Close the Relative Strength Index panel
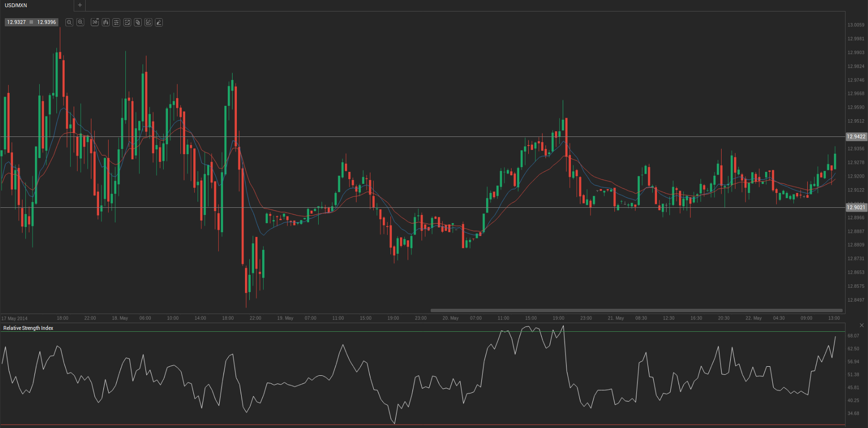This screenshot has height=428, width=868. click(862, 326)
